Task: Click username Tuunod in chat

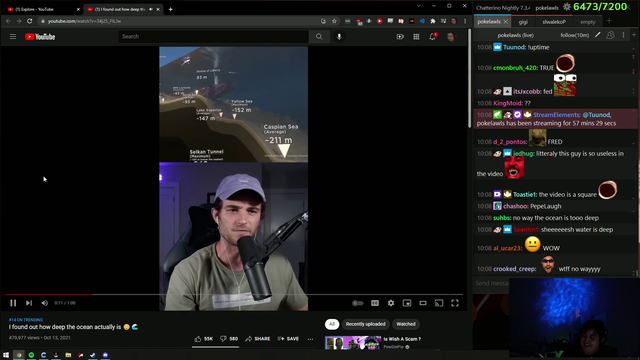Action: click(514, 47)
